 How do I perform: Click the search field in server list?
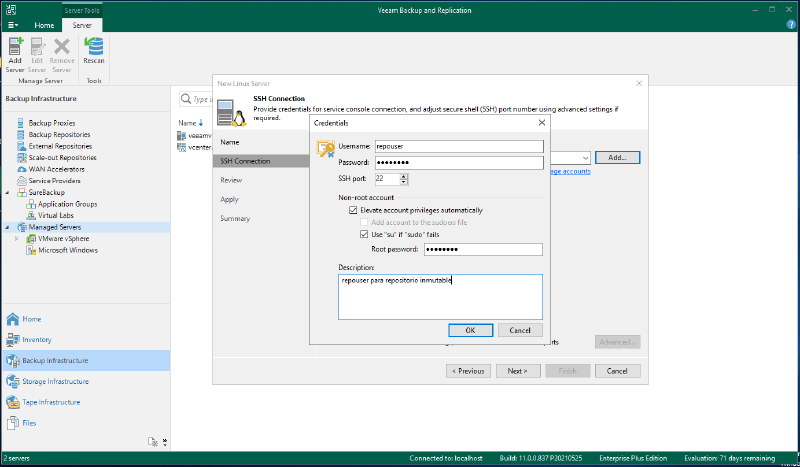[195, 99]
